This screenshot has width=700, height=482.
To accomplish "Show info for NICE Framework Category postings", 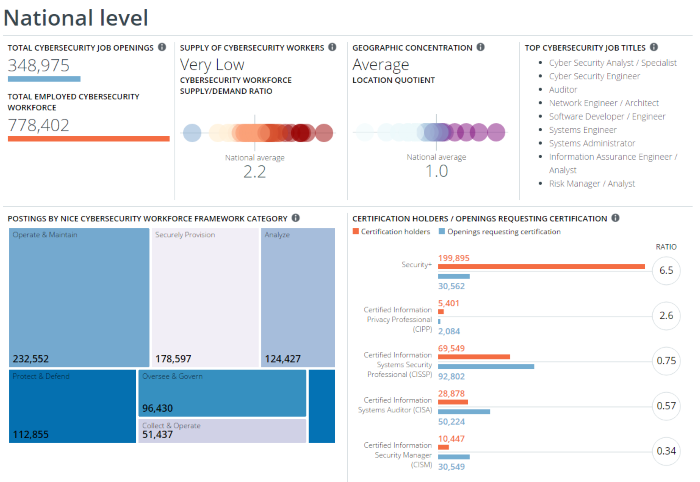I will (x=296, y=218).
